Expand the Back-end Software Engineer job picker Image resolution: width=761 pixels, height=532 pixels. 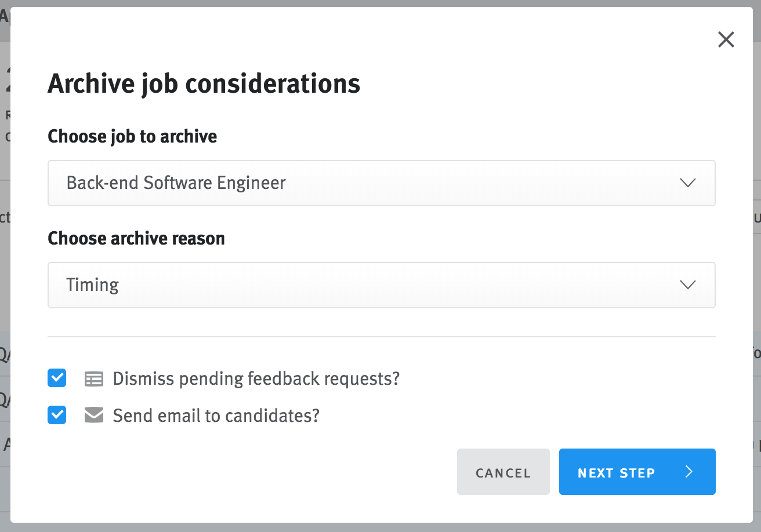(x=381, y=183)
